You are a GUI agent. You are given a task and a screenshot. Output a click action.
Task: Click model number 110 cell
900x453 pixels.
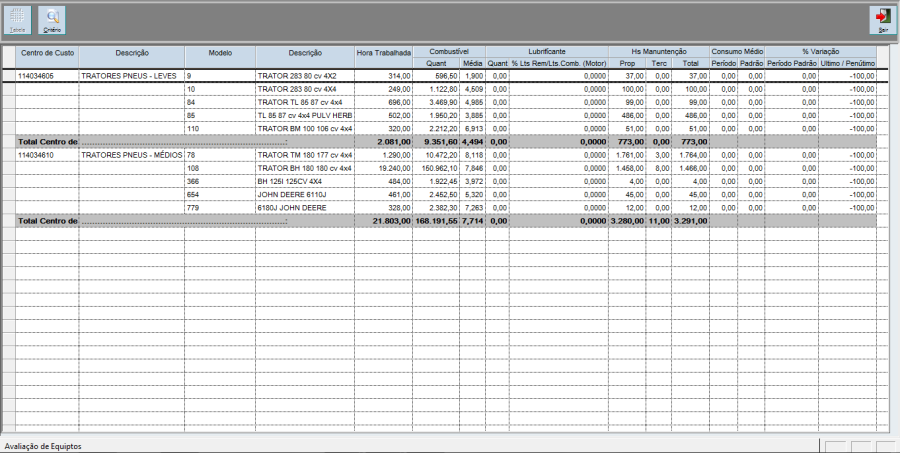[220, 129]
